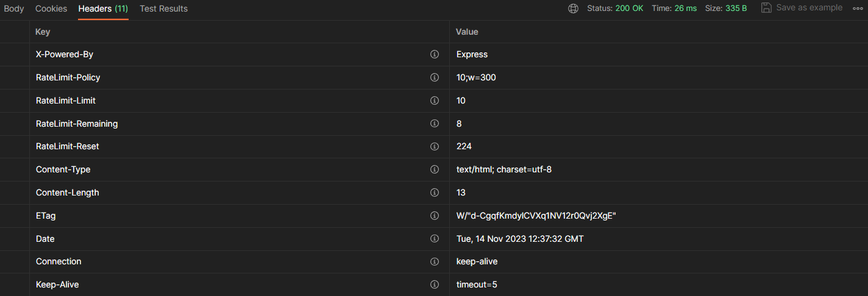Select the Headers (11) tab
The height and width of the screenshot is (296, 868).
(103, 9)
